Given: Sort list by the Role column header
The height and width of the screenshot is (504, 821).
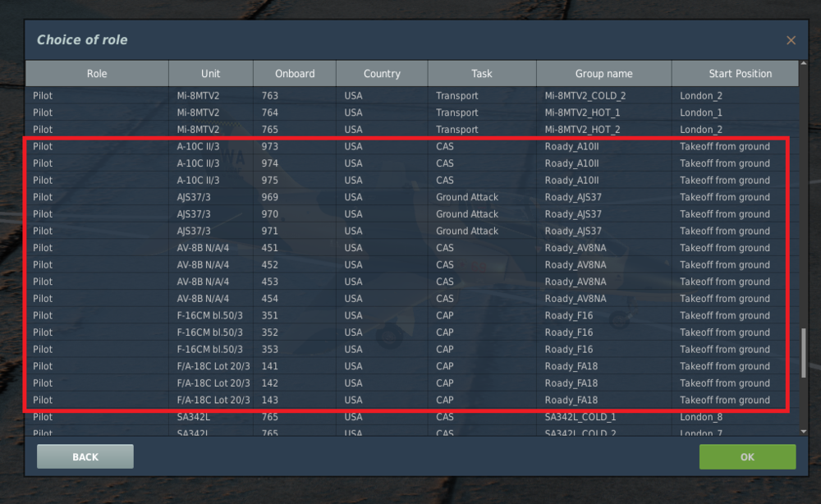Looking at the screenshot, I should pos(97,74).
